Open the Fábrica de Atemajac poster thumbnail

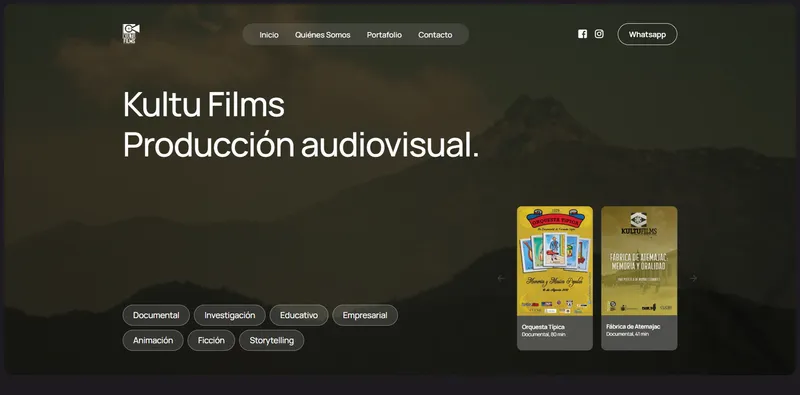click(639, 261)
